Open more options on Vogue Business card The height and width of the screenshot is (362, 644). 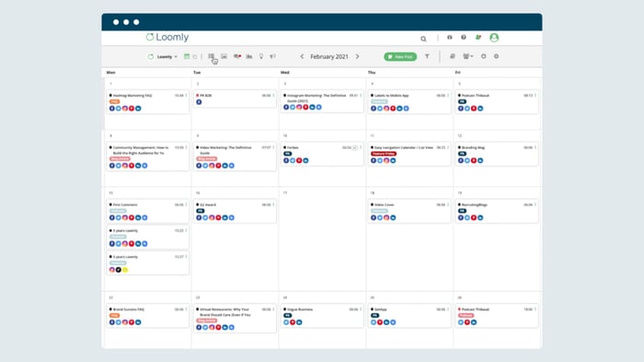361,309
